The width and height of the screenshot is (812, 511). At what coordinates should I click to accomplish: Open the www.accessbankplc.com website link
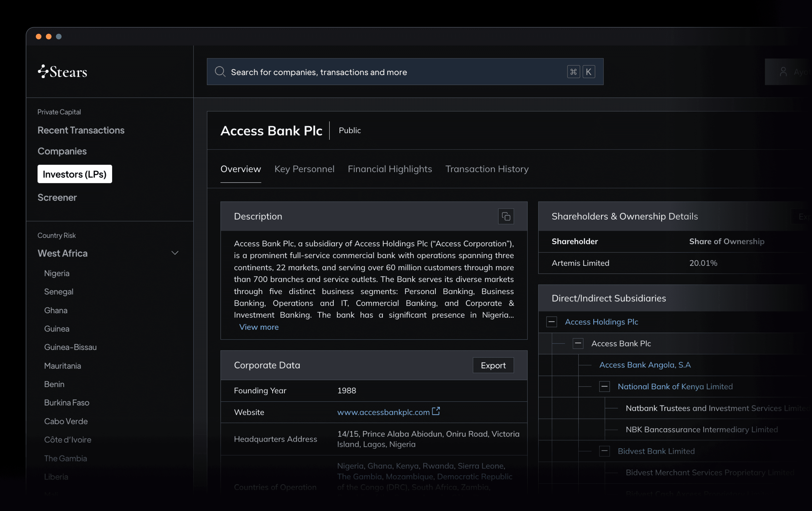pyautogui.click(x=383, y=412)
